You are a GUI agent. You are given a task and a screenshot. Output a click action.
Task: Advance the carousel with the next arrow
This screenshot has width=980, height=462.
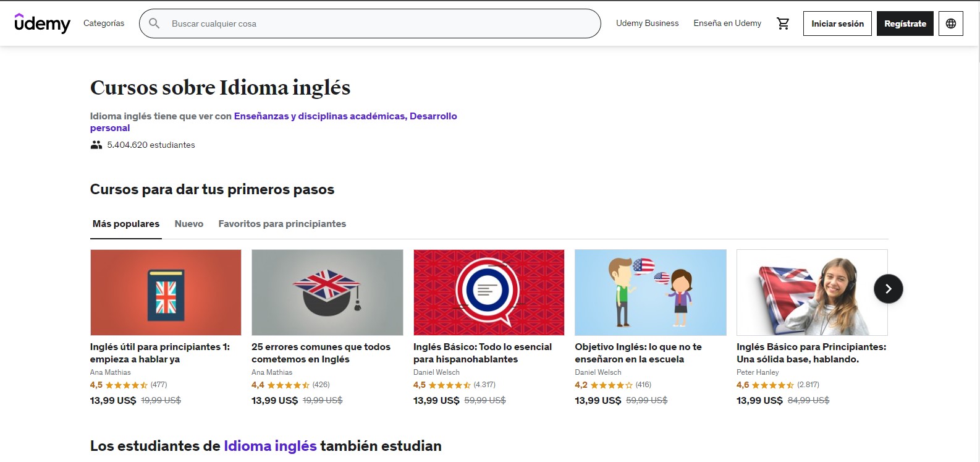coord(889,289)
